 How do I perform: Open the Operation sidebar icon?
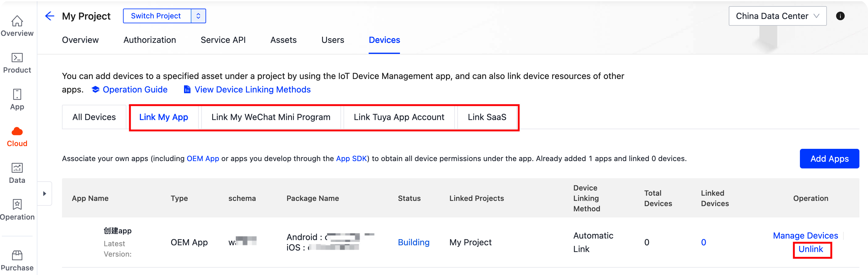17,204
